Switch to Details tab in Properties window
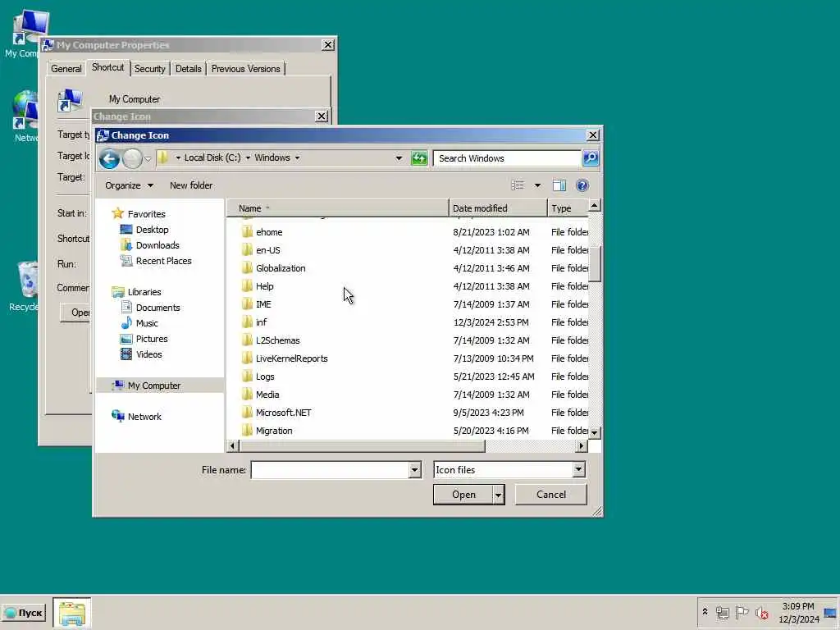 (x=188, y=69)
